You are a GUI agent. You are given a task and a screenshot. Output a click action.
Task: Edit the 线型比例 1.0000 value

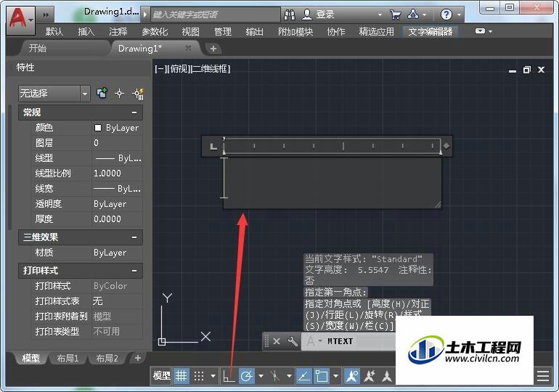117,173
